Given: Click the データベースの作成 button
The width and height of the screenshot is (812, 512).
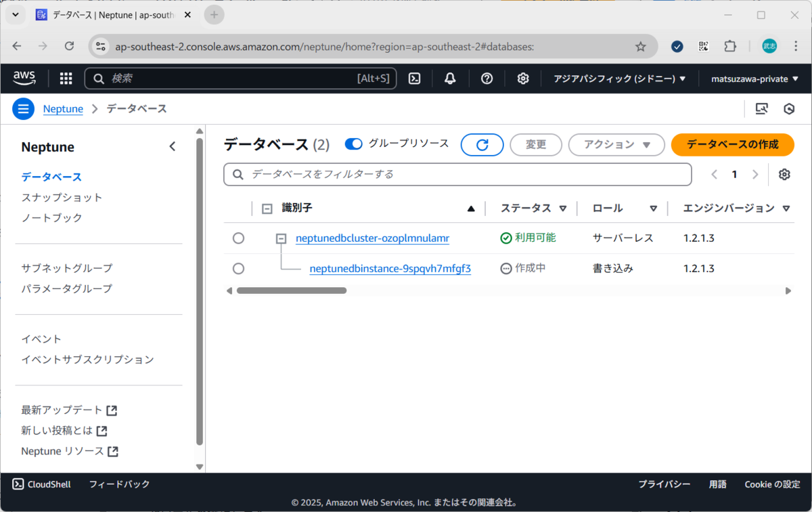Looking at the screenshot, I should tap(732, 145).
